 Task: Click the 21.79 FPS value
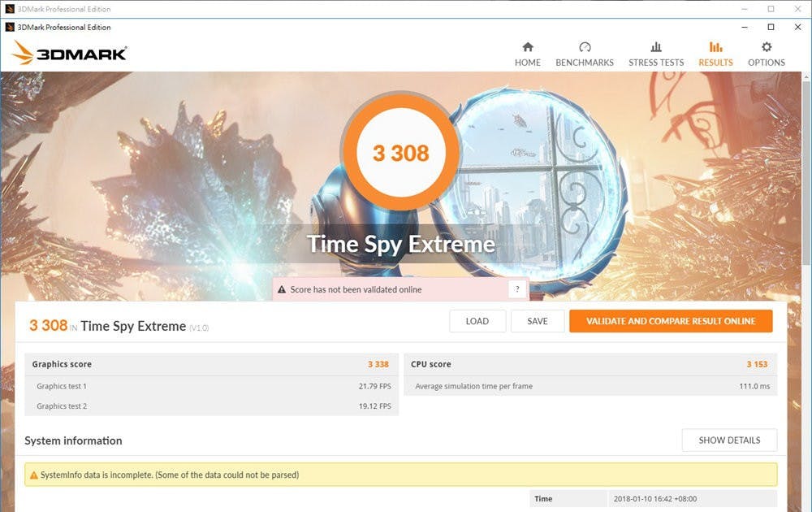point(374,386)
